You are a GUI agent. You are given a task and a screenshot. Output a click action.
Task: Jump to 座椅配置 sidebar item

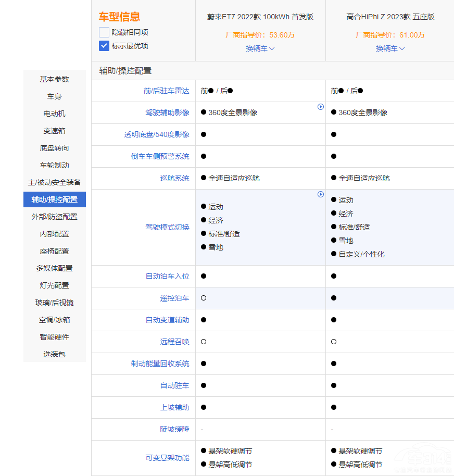[55, 251]
